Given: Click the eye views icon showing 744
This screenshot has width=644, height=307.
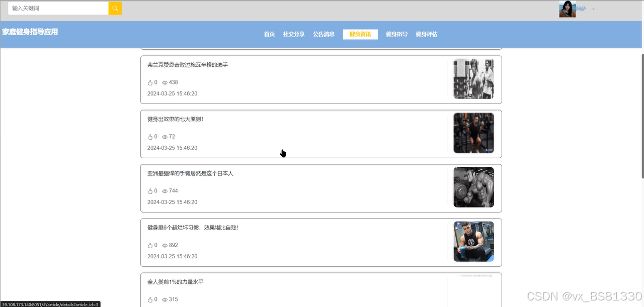Looking at the screenshot, I should [x=165, y=191].
